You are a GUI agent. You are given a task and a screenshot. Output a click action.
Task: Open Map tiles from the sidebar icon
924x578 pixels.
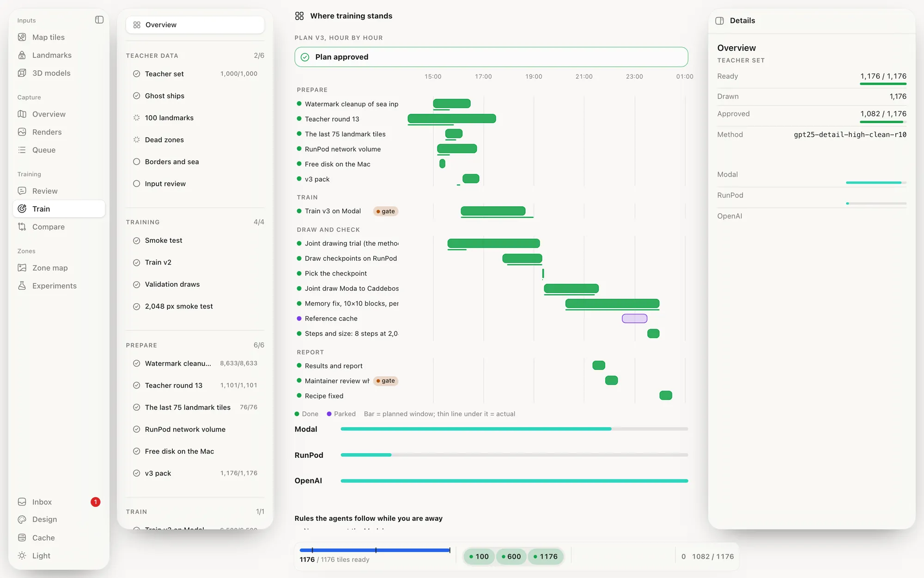(x=22, y=37)
